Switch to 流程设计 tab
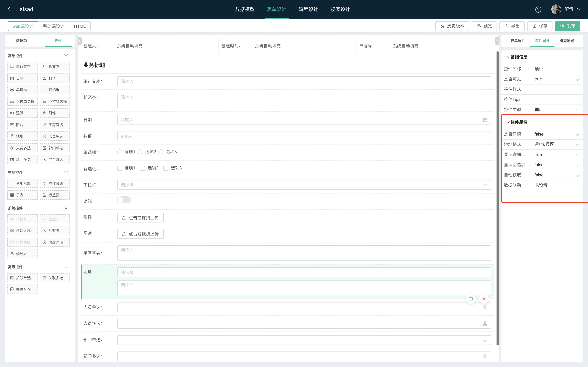Viewport: 588px width, 367px height. (308, 9)
